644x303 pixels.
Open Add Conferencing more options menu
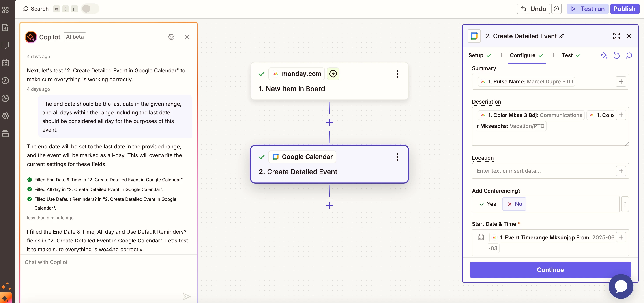tap(625, 204)
